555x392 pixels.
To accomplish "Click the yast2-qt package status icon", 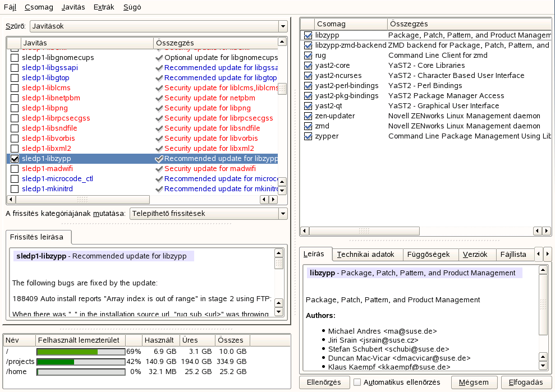I will pos(308,106).
